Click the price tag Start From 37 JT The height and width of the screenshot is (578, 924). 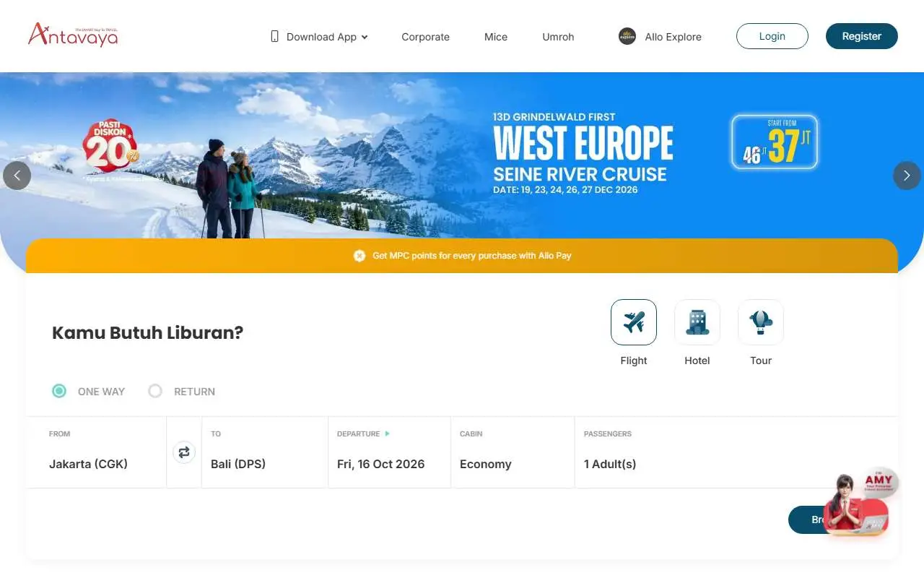click(775, 142)
